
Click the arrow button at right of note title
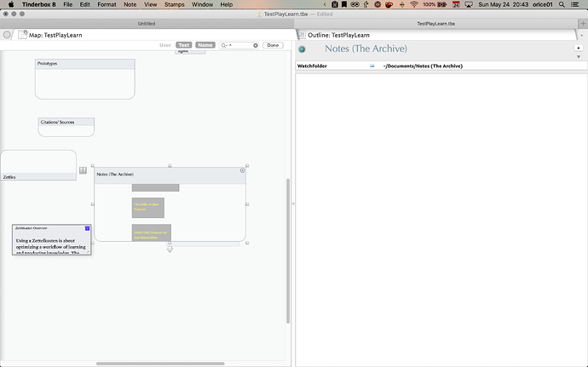(x=579, y=48)
